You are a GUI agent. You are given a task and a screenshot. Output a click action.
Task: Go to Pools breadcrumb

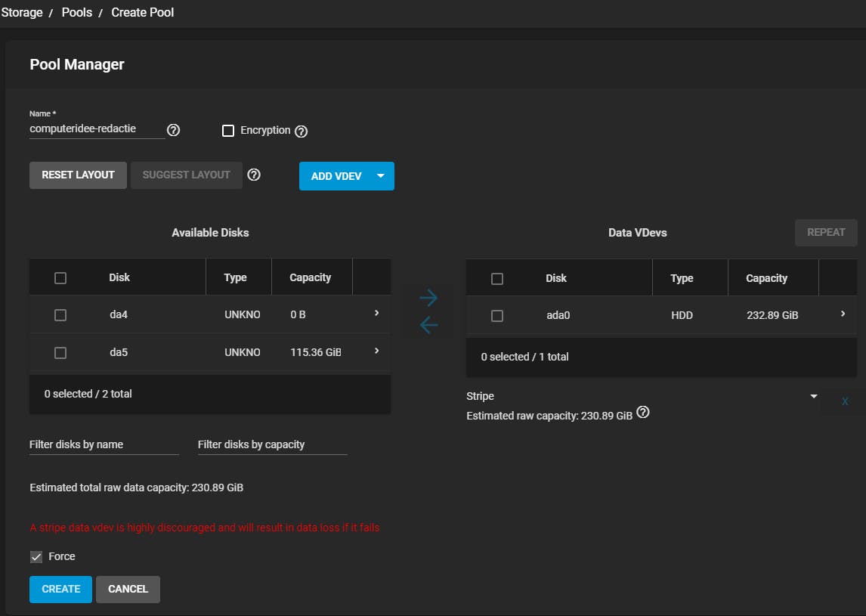[77, 12]
